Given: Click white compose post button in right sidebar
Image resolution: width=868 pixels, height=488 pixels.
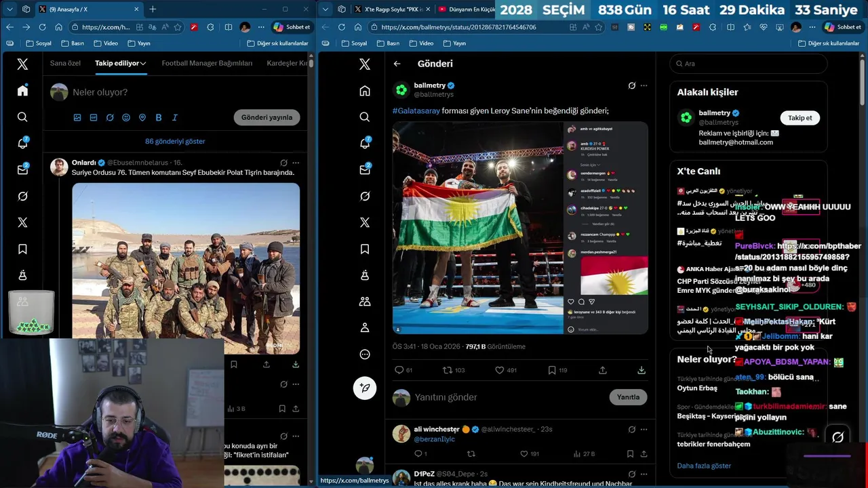Looking at the screenshot, I should tap(365, 388).
